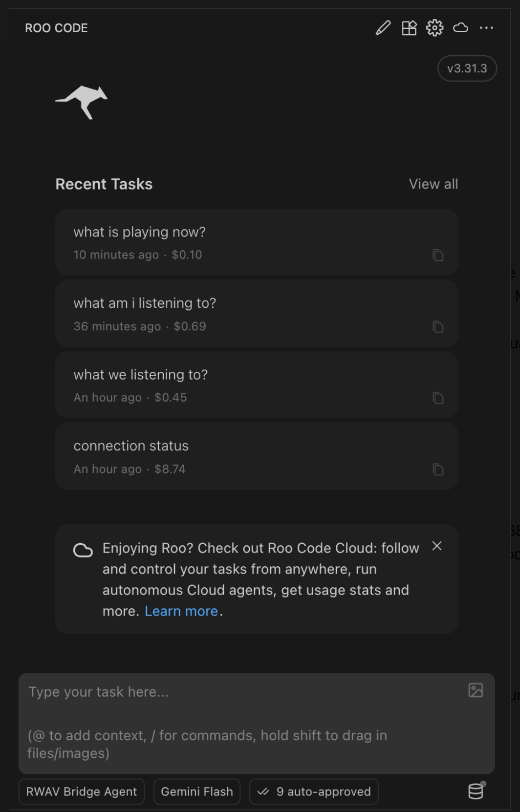Copy the 'what is playing now?' task
Image resolution: width=520 pixels, height=812 pixels.
tap(438, 256)
